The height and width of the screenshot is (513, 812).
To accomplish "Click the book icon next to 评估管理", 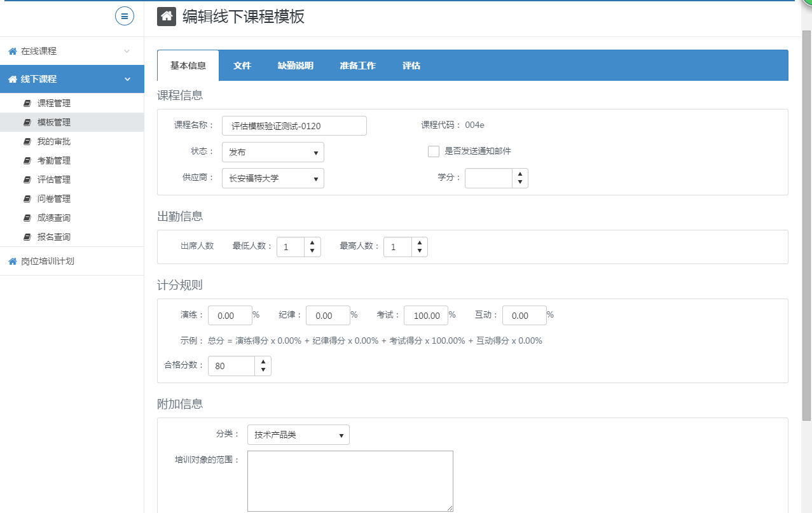I will click(x=27, y=179).
